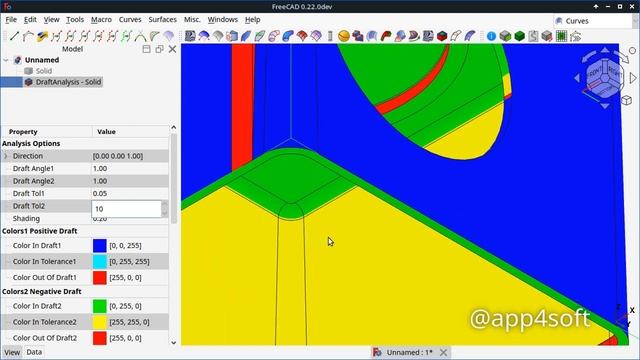Screen dimensions: 640x360
Task: Close the Model panel
Action: (x=172, y=49)
